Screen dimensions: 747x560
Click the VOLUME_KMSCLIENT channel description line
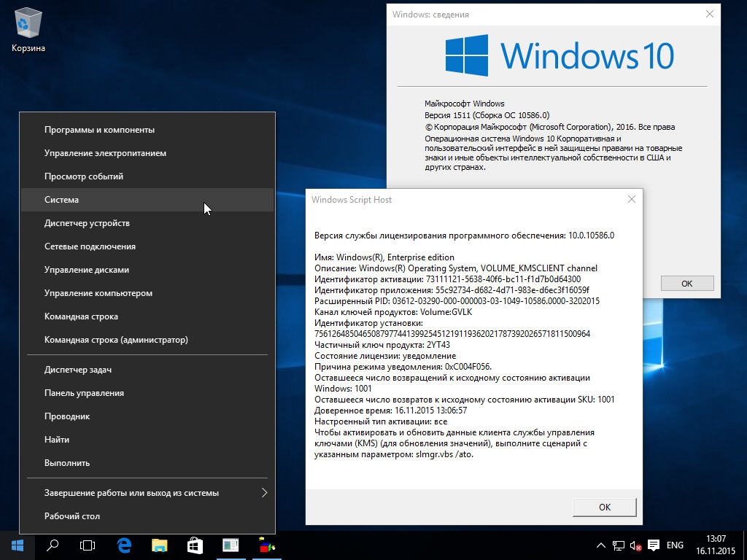[x=456, y=268]
